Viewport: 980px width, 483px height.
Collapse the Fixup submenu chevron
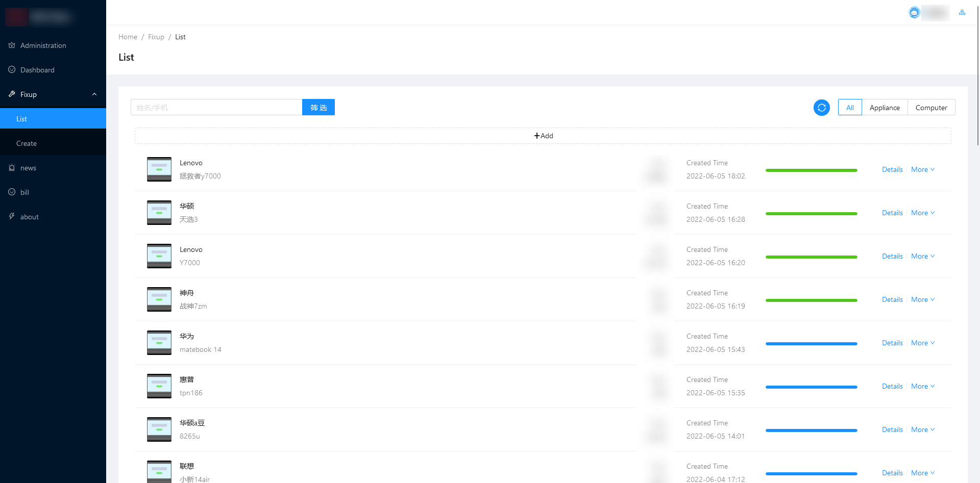pyautogui.click(x=94, y=94)
